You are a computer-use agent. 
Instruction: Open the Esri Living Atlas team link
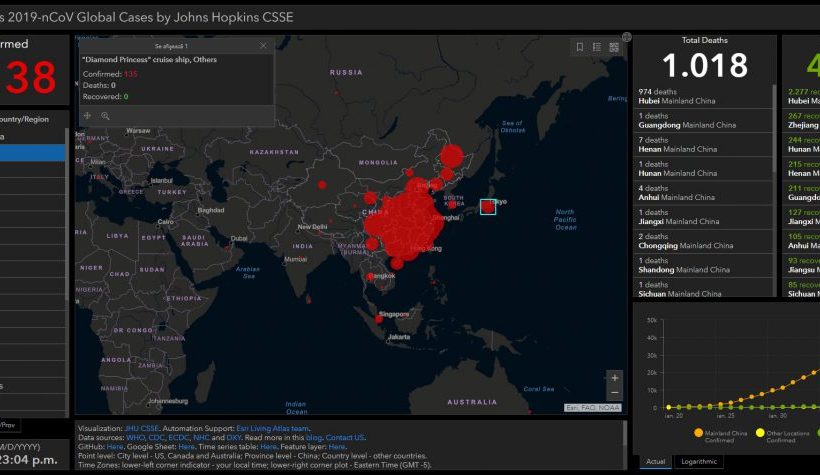272,428
